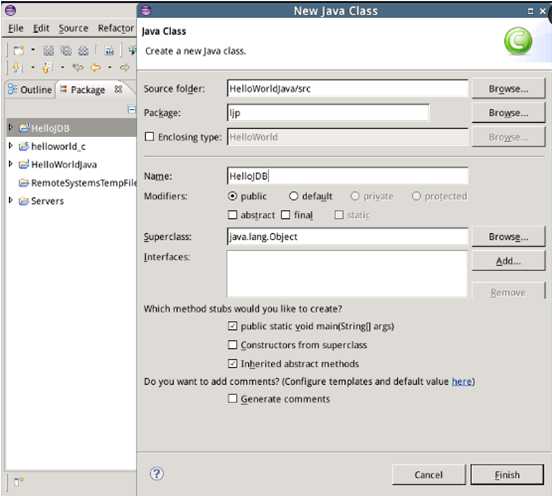Close the Package explorer tab via X icon
The width and height of the screenshot is (552, 496).
(119, 89)
